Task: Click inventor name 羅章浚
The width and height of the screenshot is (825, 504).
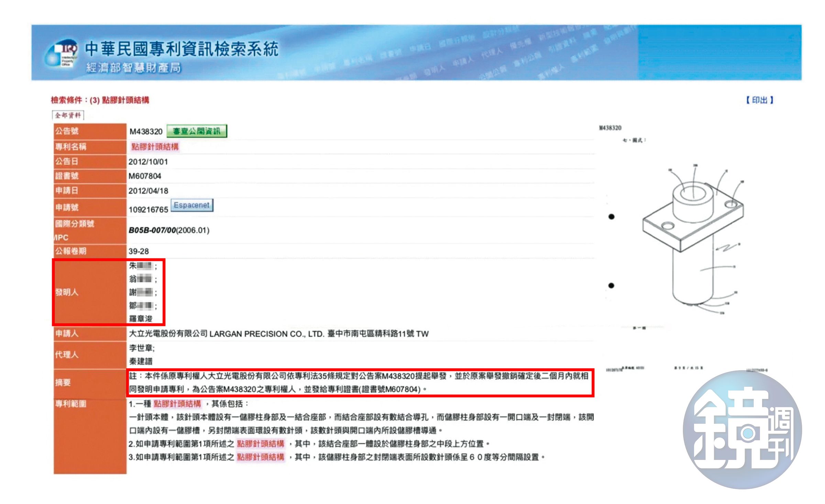Action: click(x=141, y=318)
